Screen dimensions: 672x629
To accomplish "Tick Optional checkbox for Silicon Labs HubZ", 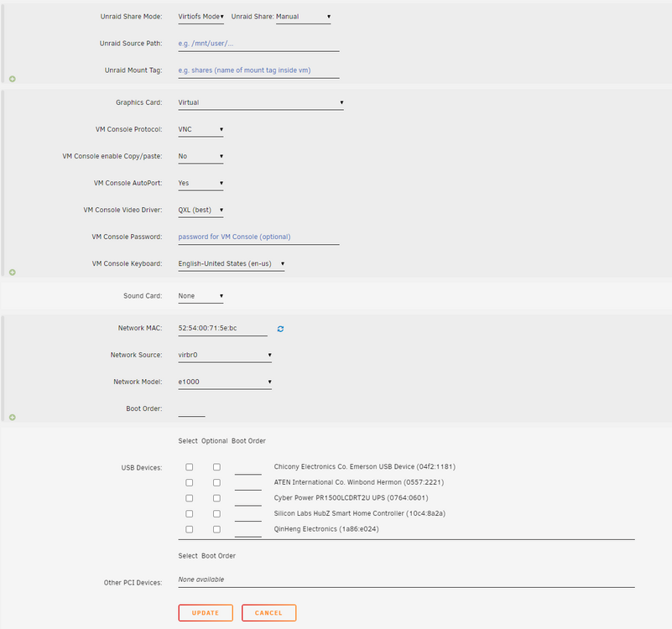I will pos(216,514).
